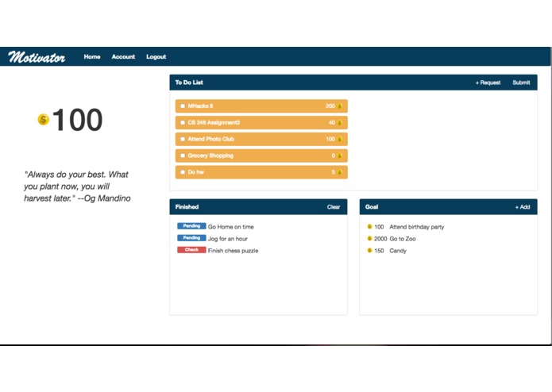
Task: Click the coin icon on Attend Photo Club
Action: click(x=340, y=139)
